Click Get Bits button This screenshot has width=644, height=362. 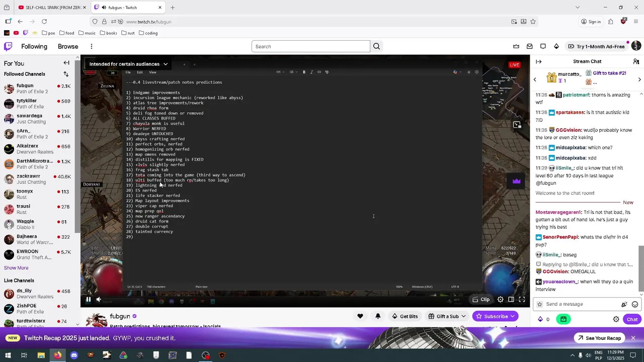(x=405, y=316)
